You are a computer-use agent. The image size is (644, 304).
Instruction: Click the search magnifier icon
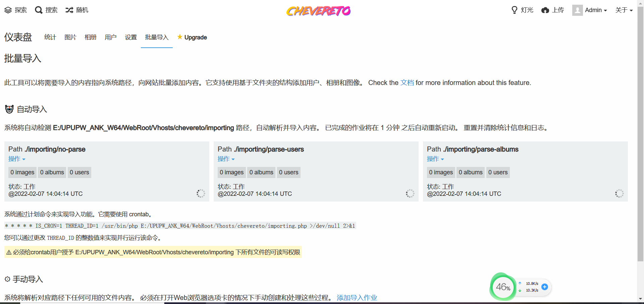39,10
